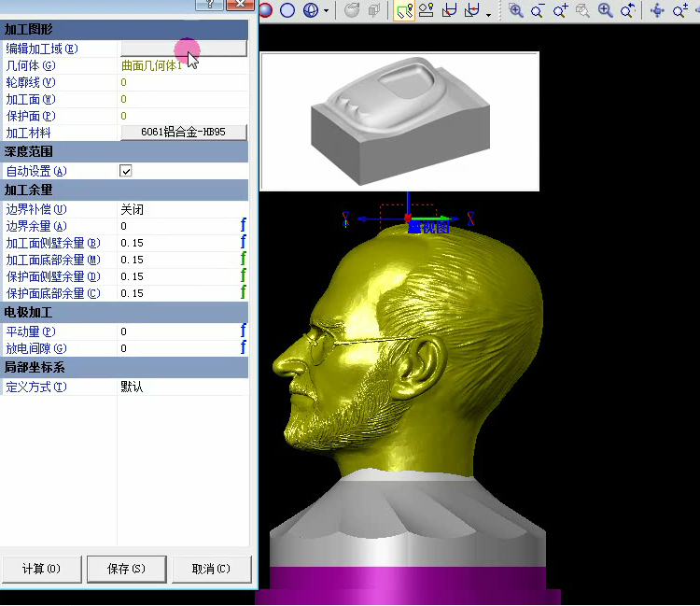Edit the 加工面底部余量 0.15 field
This screenshot has width=700, height=606.
point(177,260)
